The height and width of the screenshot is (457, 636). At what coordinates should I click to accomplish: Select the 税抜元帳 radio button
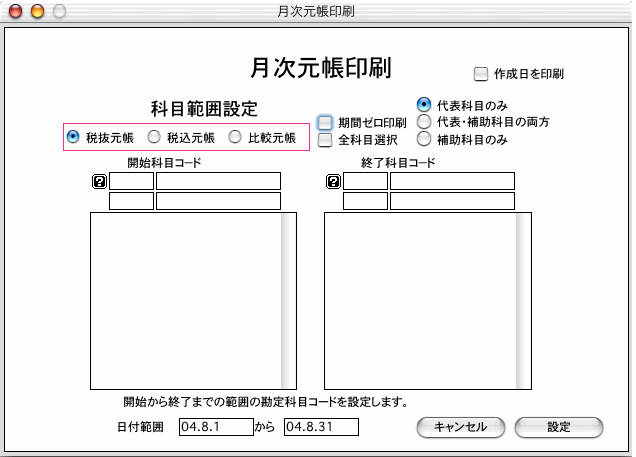pos(73,137)
